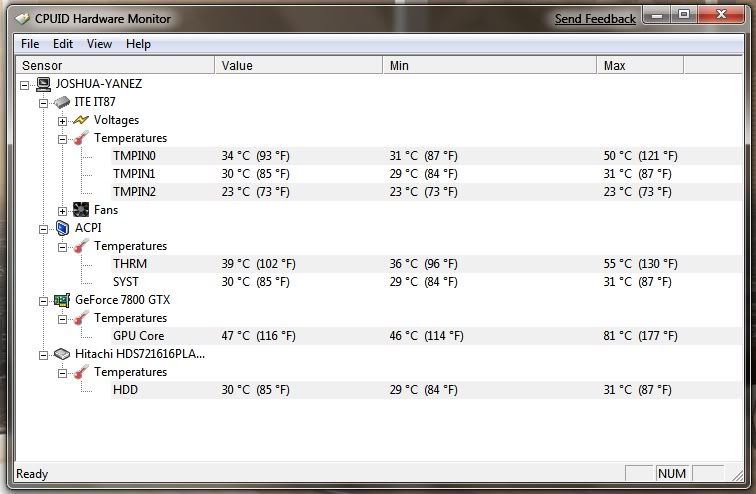Maximize the Hardware Monitor window

pyautogui.click(x=684, y=15)
